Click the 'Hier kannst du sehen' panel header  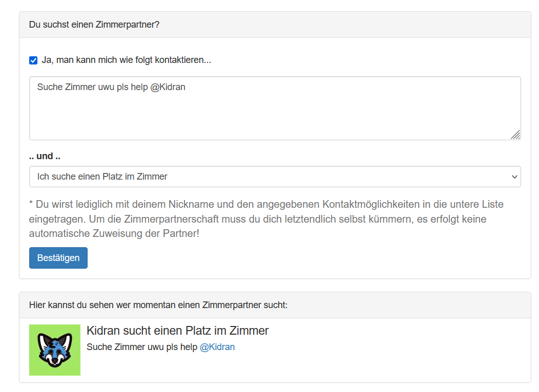pos(158,305)
